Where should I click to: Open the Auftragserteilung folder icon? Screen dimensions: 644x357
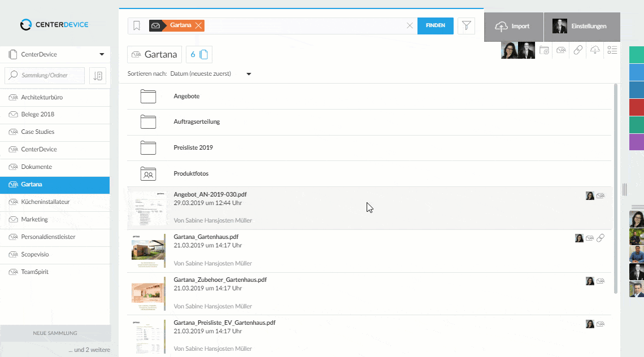tap(148, 121)
